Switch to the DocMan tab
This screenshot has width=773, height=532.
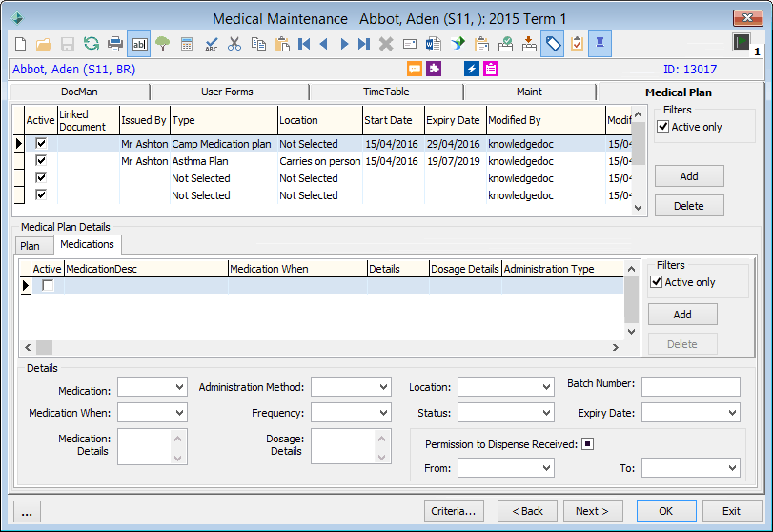79,92
